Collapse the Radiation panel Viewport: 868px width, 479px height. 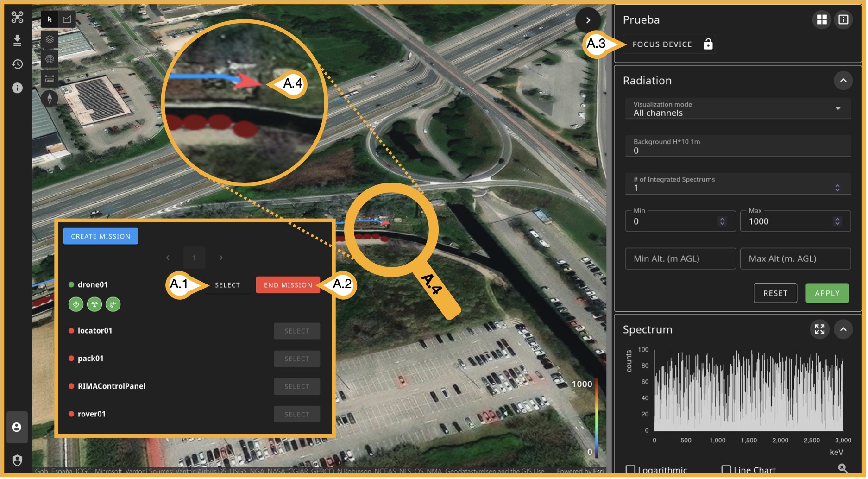(843, 81)
